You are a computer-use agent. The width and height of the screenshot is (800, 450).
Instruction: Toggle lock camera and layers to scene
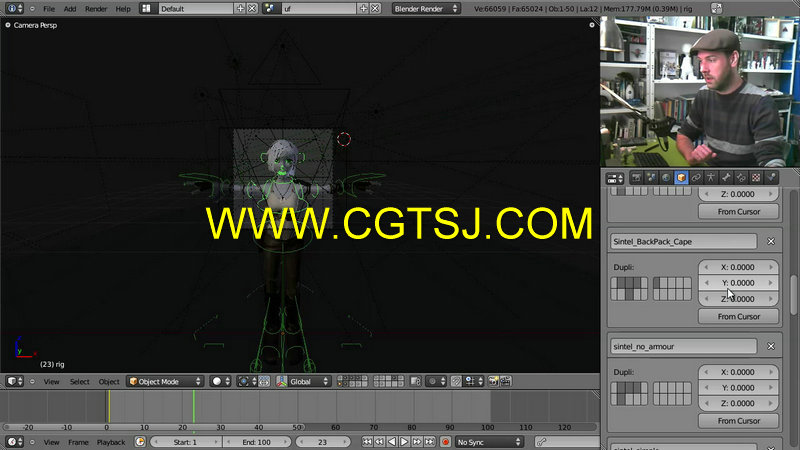click(416, 381)
